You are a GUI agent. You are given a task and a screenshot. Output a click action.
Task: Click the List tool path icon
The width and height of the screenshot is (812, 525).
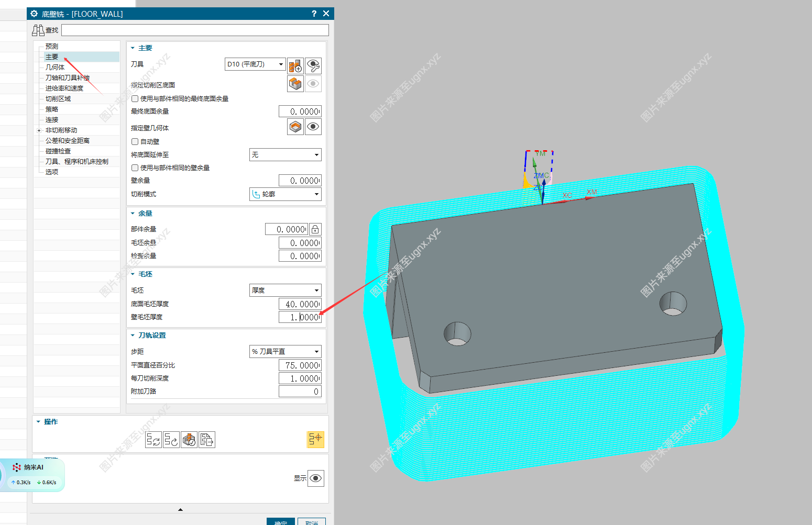point(207,440)
